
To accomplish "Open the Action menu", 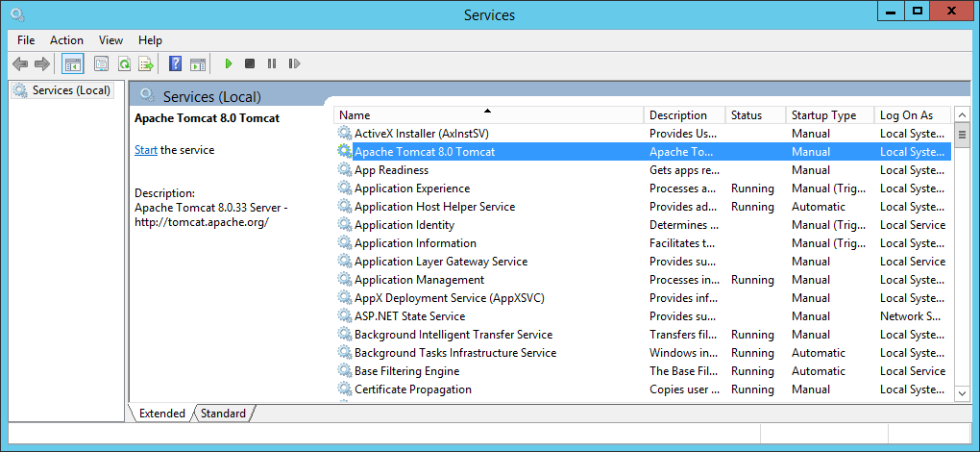I will (x=66, y=40).
